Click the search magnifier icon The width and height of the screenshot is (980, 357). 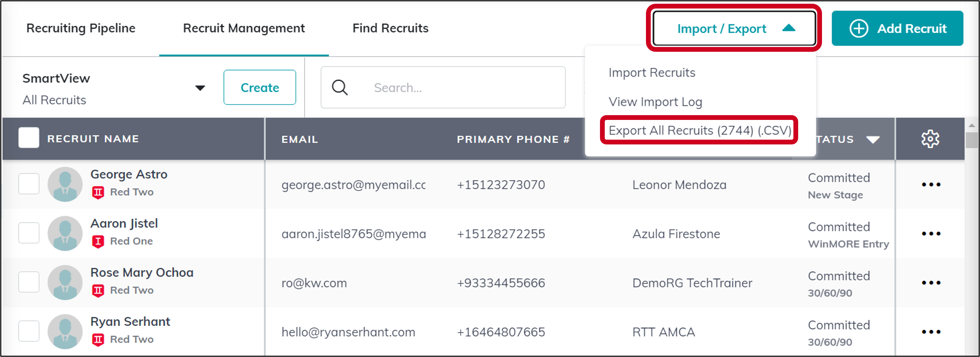pos(340,88)
